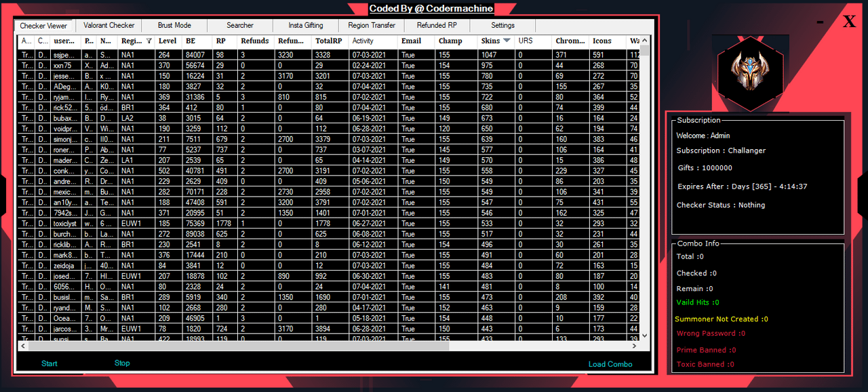Click the TotalRP column header
The width and height of the screenshot is (868, 392).
tap(331, 41)
